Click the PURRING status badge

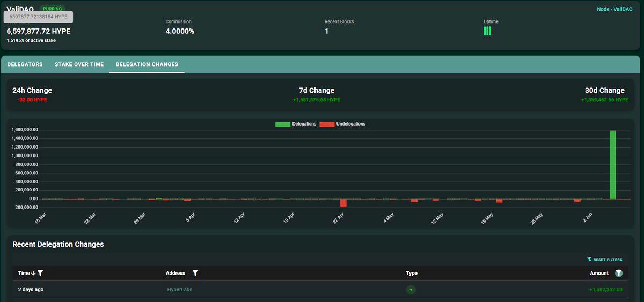[53, 9]
